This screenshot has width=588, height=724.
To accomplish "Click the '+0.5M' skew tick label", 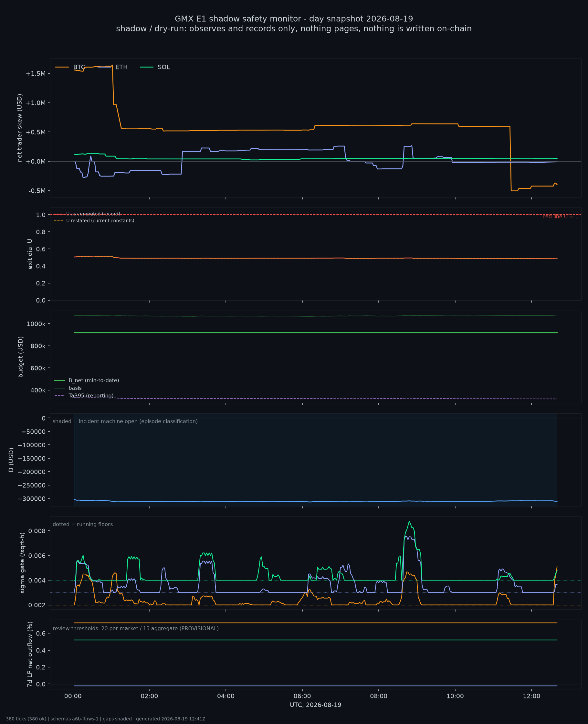I will point(36,132).
